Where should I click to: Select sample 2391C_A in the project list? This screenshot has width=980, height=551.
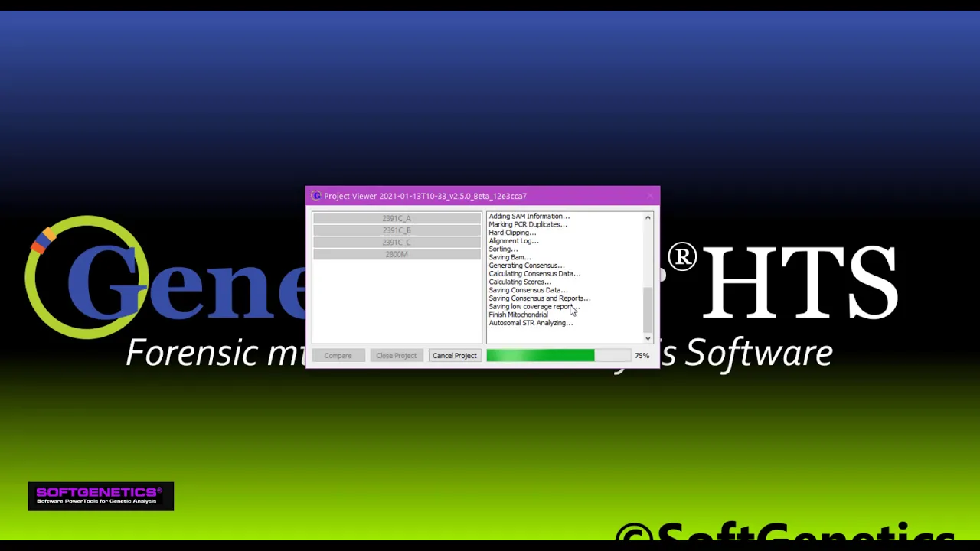coord(397,218)
